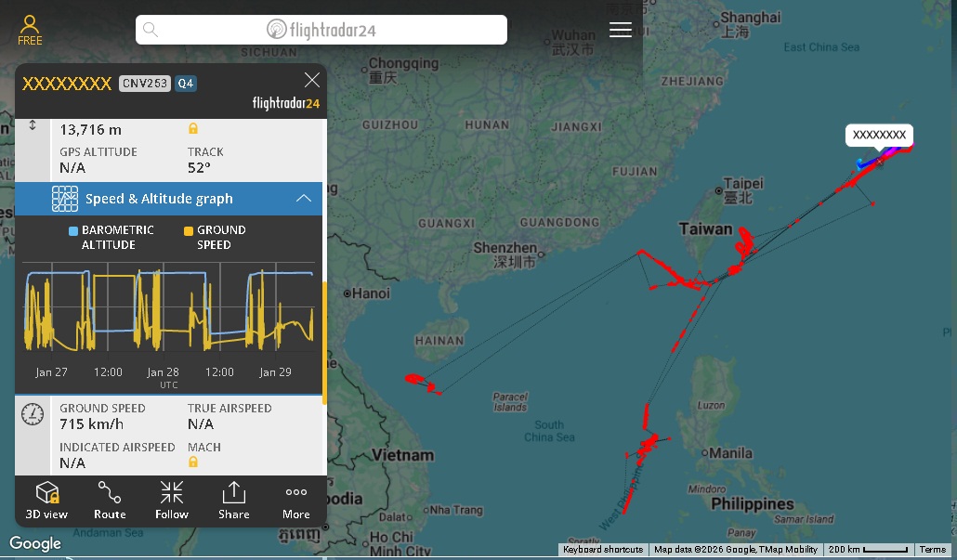Show the flight Route

tap(110, 500)
